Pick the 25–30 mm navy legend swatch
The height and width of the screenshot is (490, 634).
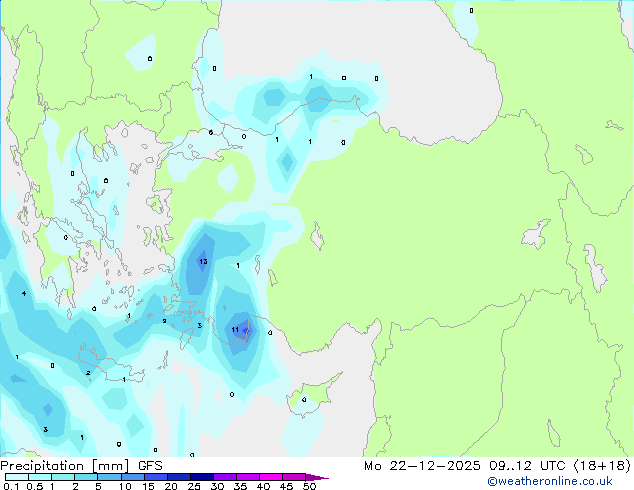(x=201, y=477)
